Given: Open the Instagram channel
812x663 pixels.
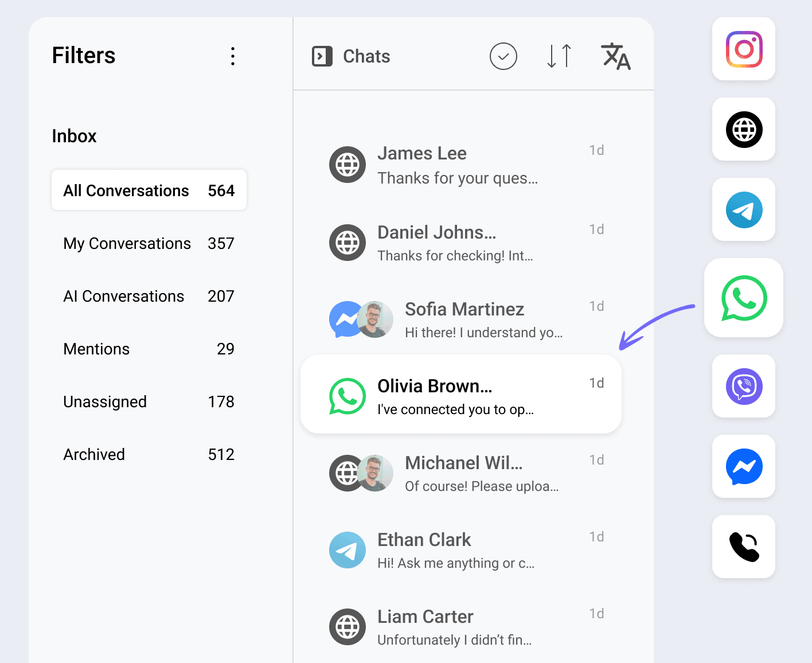Looking at the screenshot, I should point(743,49).
